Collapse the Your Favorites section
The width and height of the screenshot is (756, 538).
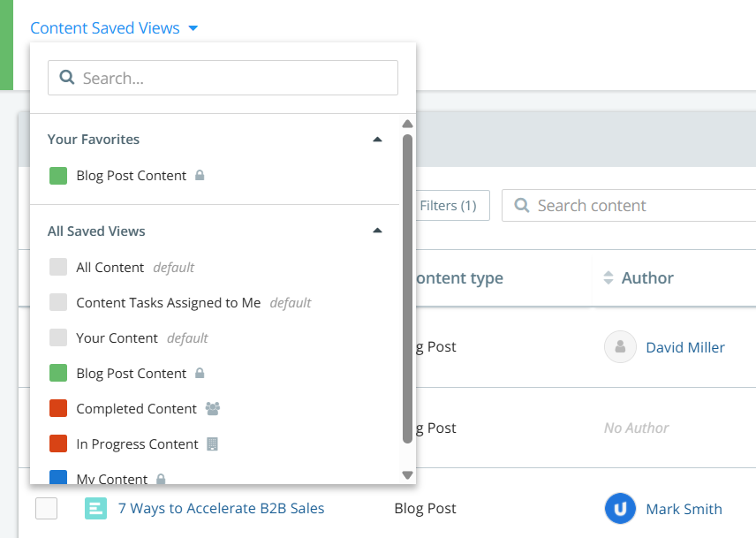coord(377,140)
